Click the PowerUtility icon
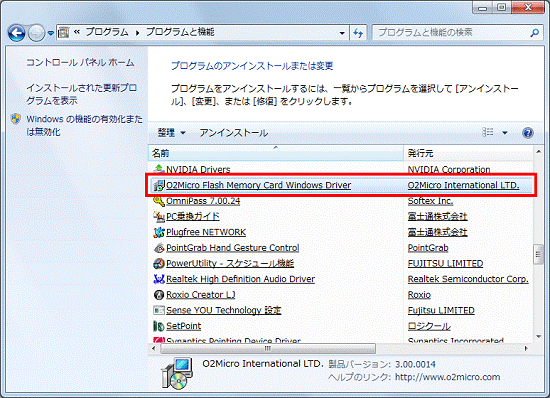Image resolution: width=550 pixels, height=398 pixels. tap(159, 263)
